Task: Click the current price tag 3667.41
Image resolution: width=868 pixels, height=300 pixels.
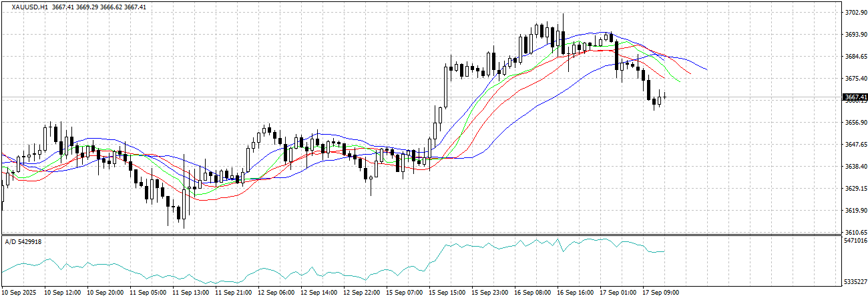Action: point(854,97)
